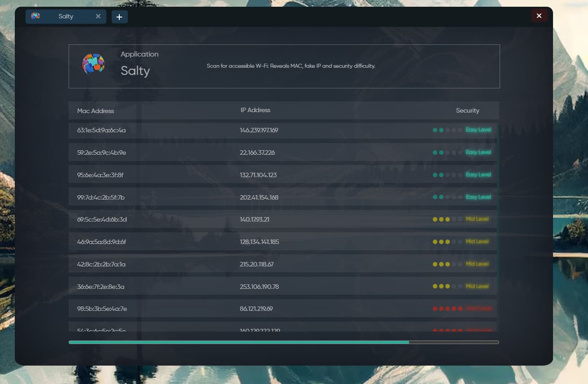The height and width of the screenshot is (384, 588).
Task: Click security dots for 140.17.93.21 row
Action: click(x=448, y=219)
